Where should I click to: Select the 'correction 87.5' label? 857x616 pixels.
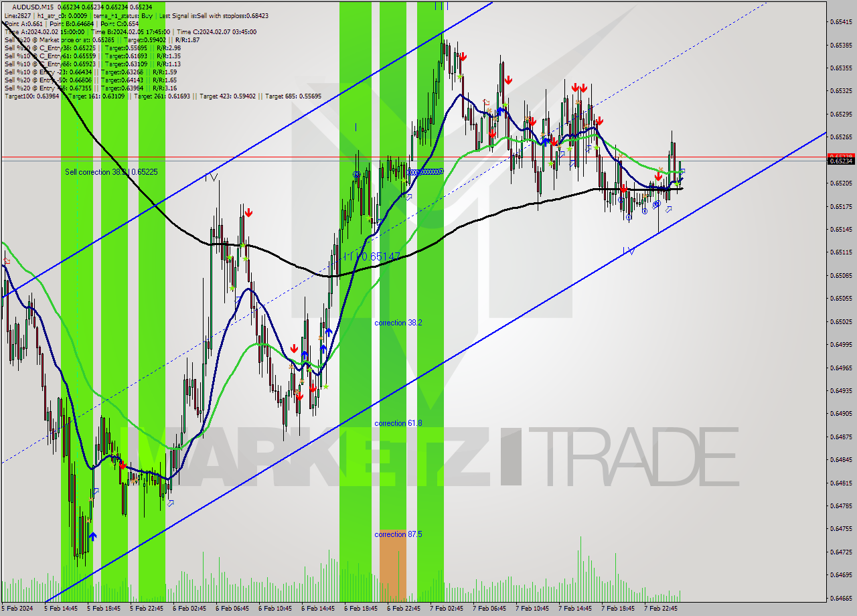pos(398,534)
